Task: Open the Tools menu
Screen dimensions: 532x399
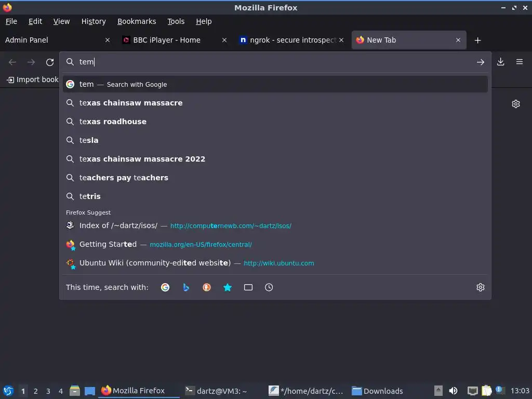Action: click(x=176, y=21)
